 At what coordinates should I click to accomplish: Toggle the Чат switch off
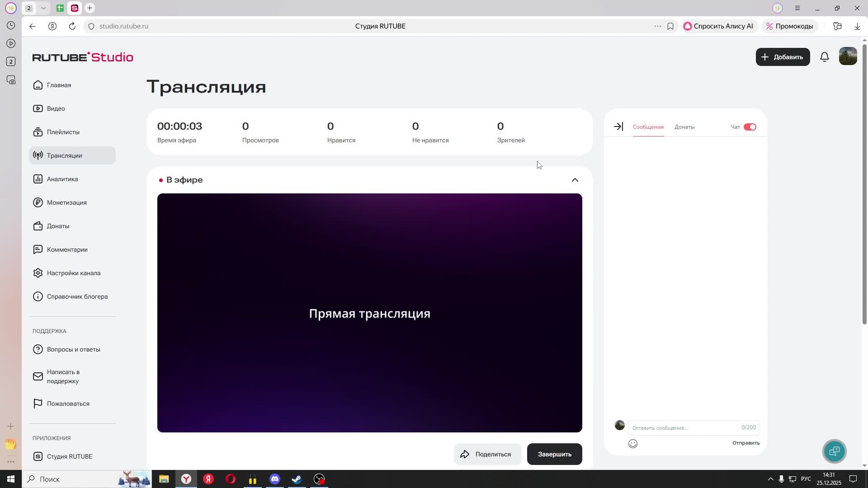[x=750, y=127]
